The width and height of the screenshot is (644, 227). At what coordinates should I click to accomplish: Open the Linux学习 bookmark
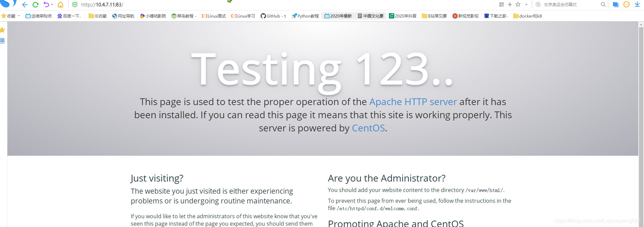[x=243, y=16]
